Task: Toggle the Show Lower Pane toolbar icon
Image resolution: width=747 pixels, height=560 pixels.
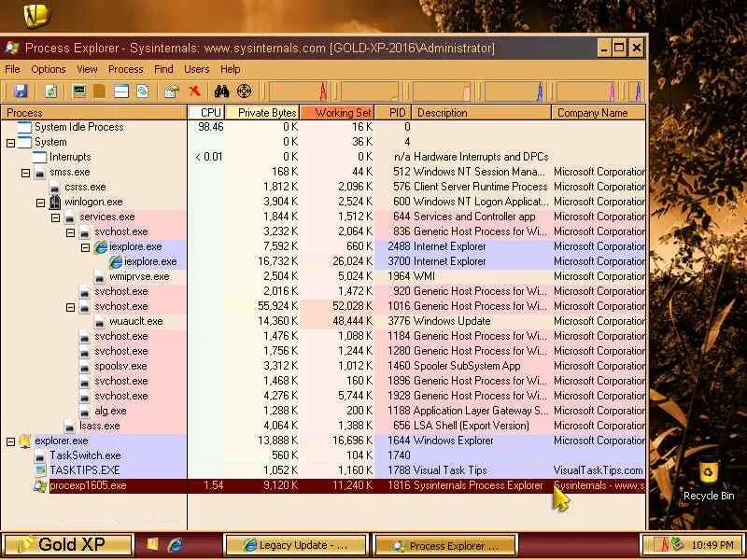Action: pos(121,91)
